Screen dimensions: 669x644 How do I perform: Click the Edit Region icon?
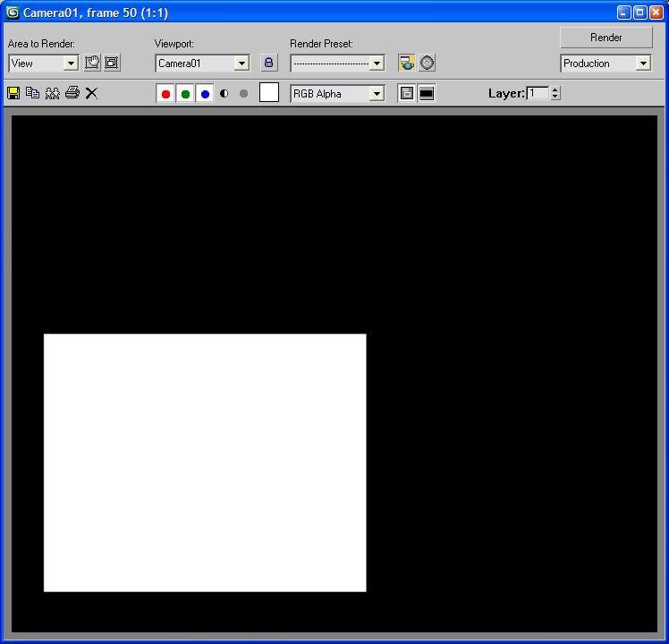(x=92, y=63)
